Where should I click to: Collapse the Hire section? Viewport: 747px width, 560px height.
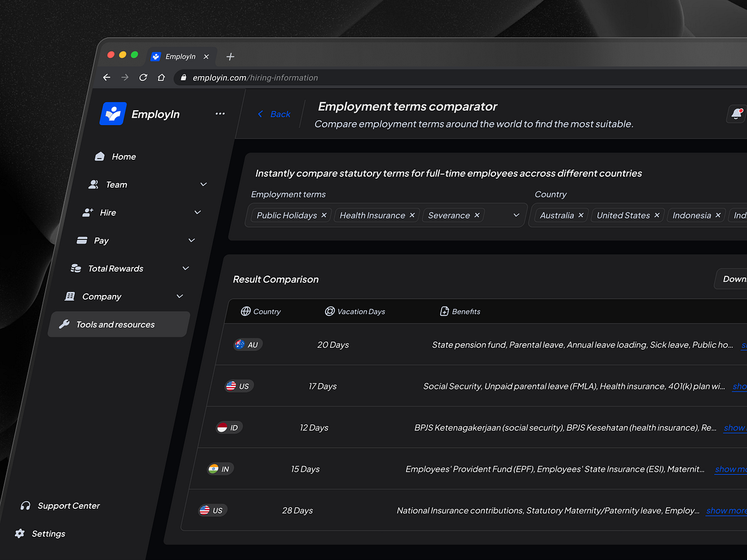tap(197, 212)
